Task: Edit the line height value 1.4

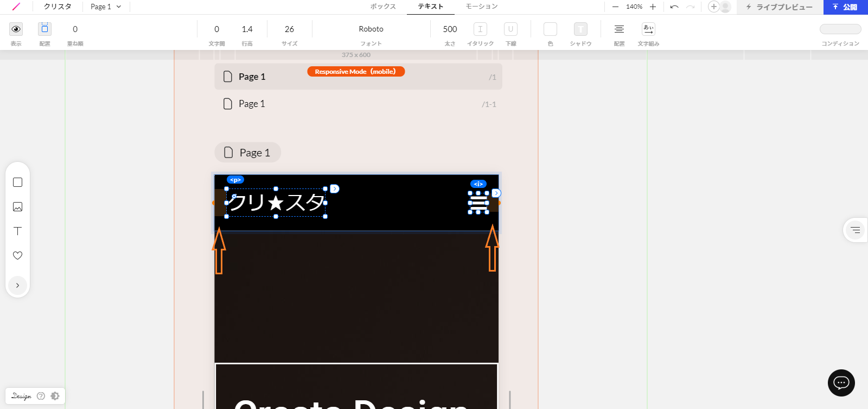Action: point(247,29)
